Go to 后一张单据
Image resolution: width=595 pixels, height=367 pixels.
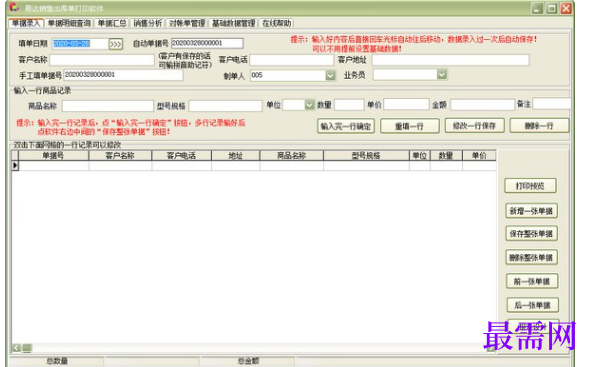coord(532,305)
